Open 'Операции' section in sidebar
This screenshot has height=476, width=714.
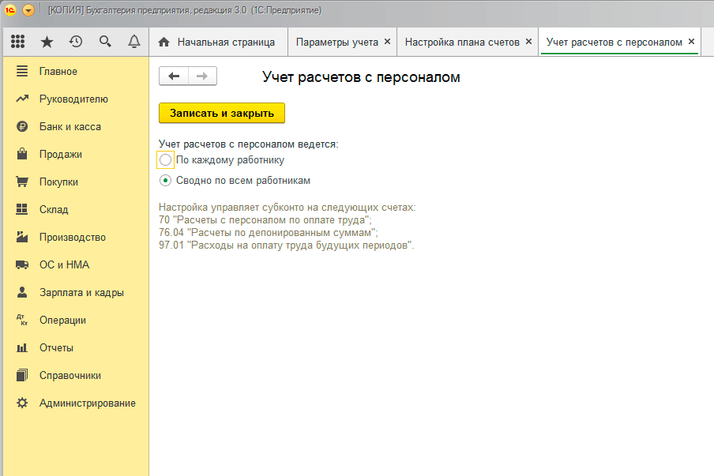tap(62, 320)
